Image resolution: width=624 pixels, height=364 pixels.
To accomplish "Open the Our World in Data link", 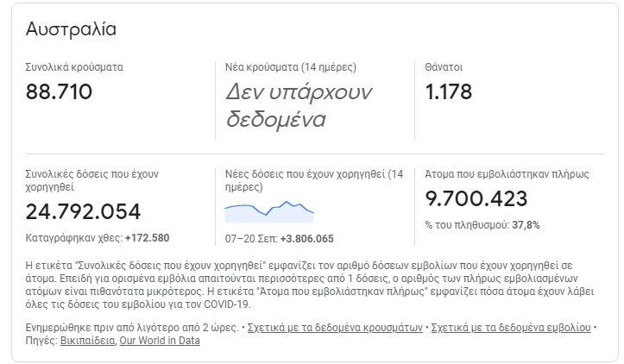I will pos(160,341).
